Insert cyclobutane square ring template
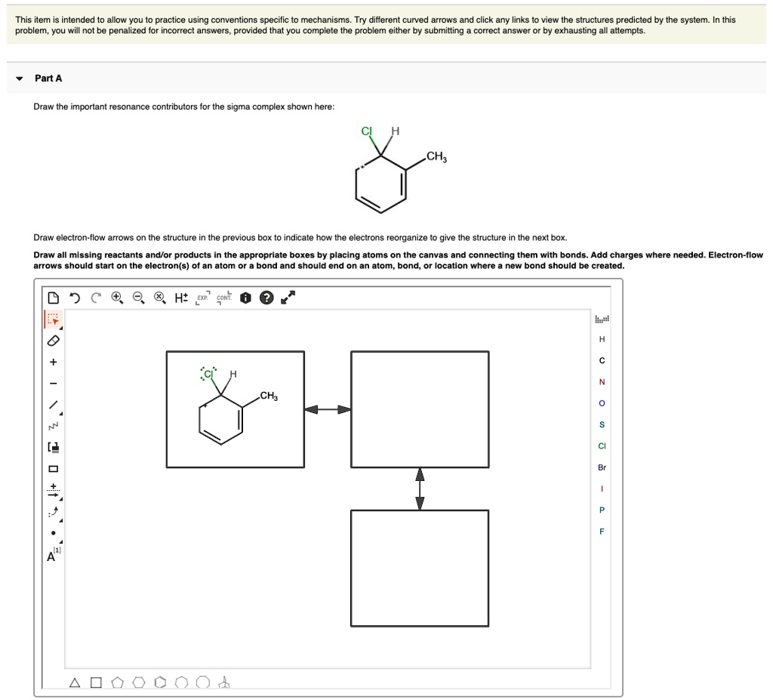Screen dimensions: 773x700 96,683
